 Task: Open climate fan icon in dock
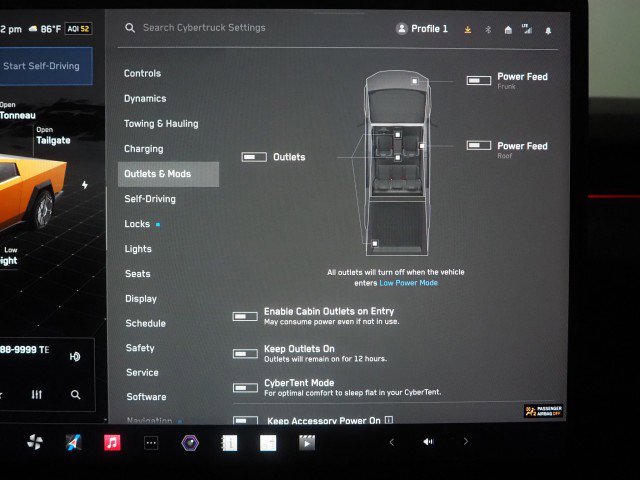click(x=35, y=442)
